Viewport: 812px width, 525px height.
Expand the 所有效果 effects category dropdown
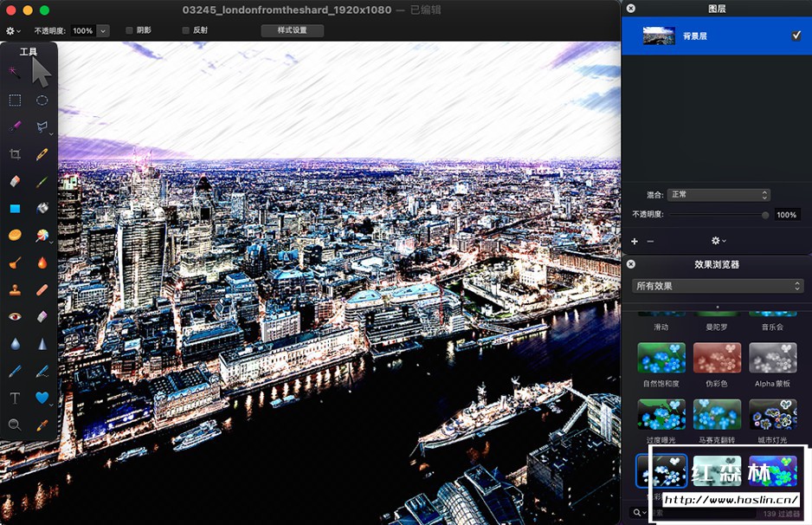click(718, 286)
